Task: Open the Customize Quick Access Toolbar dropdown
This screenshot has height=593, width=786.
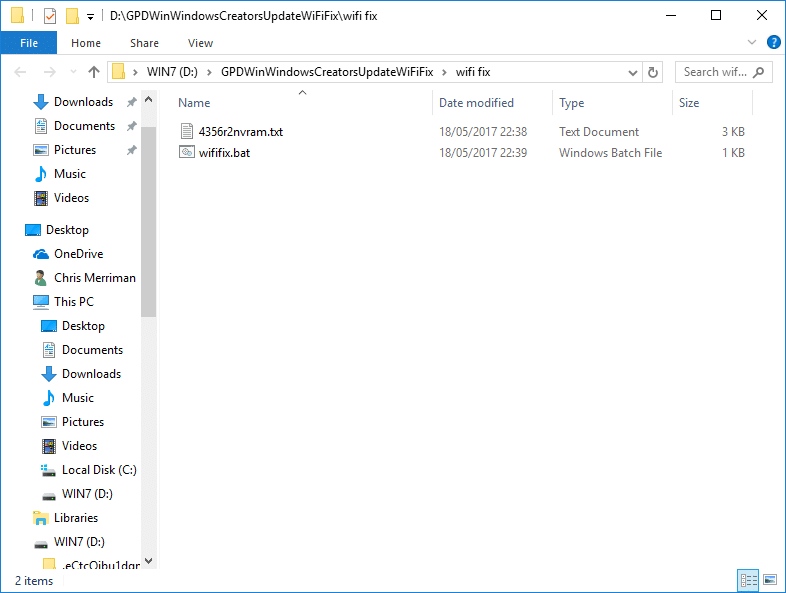Action: tap(90, 17)
